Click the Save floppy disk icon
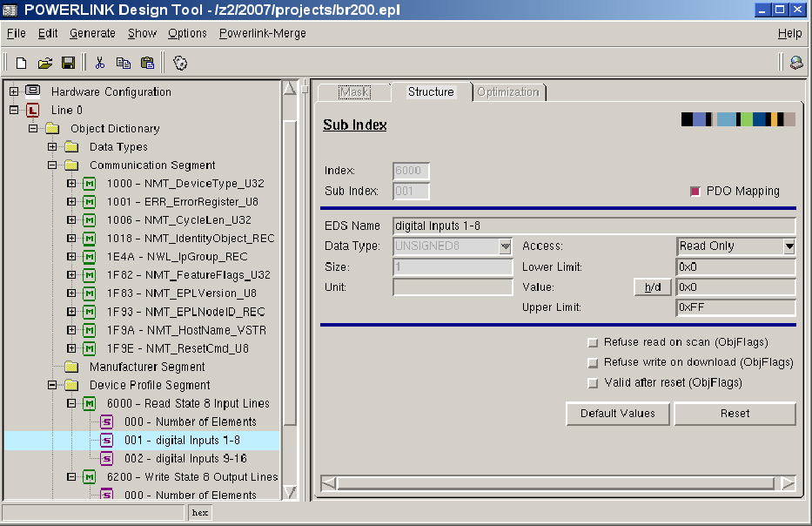This screenshot has width=812, height=526. (69, 64)
